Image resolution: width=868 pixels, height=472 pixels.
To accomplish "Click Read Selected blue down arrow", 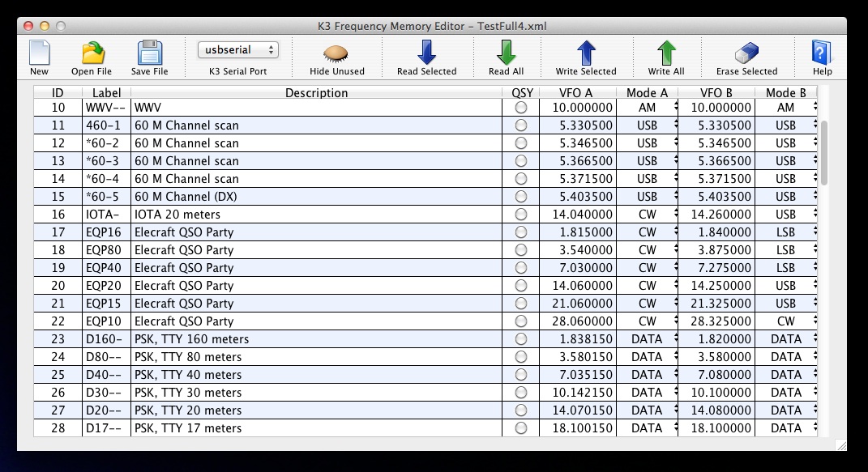I will click(426, 53).
